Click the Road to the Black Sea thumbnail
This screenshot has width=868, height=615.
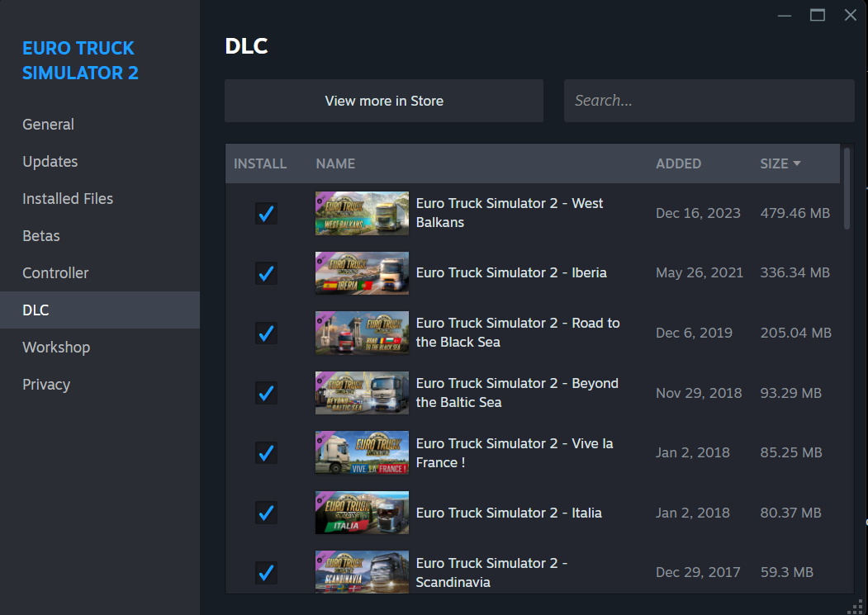coord(362,333)
